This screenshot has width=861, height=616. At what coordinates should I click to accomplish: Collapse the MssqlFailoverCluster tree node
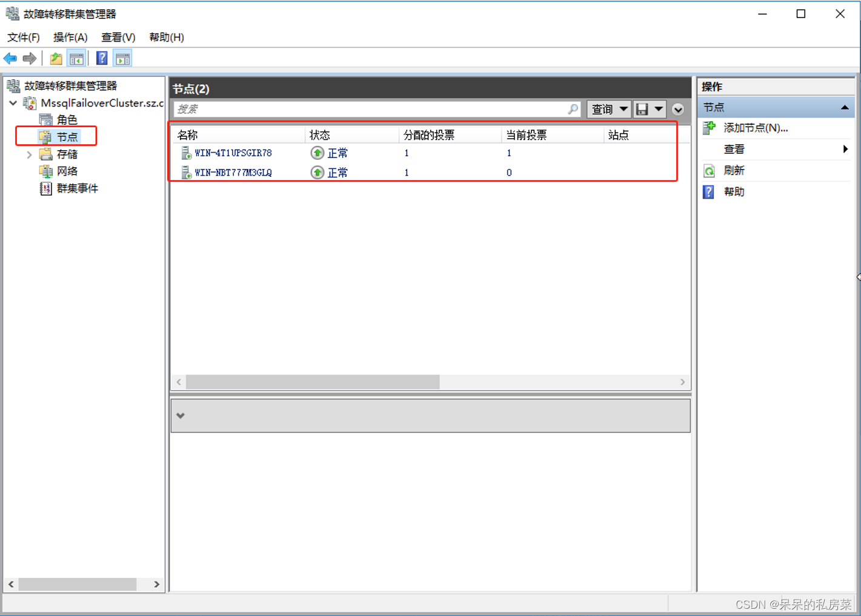13,103
